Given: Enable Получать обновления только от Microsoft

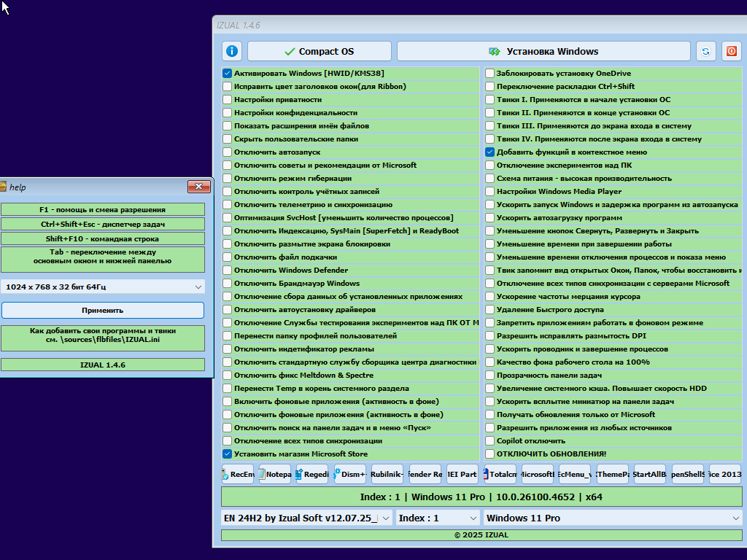Looking at the screenshot, I should 489,415.
